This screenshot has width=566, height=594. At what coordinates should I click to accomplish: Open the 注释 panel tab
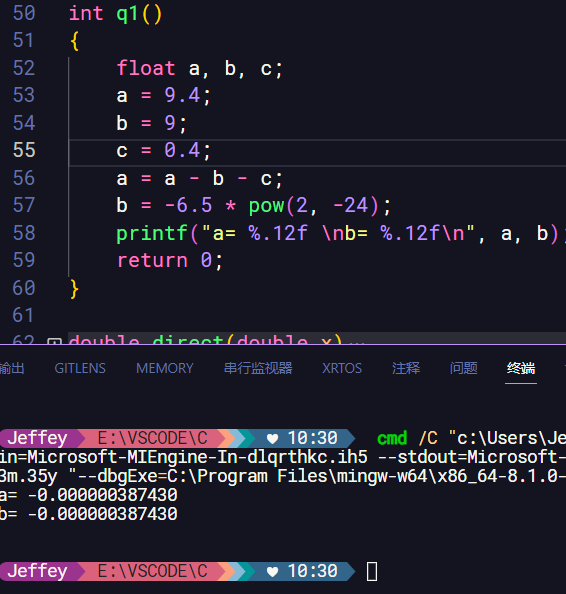406,368
